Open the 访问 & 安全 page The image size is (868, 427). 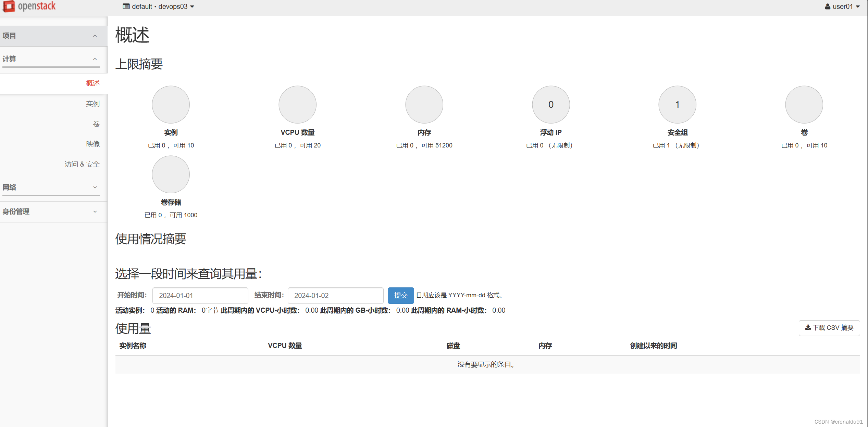pyautogui.click(x=82, y=164)
